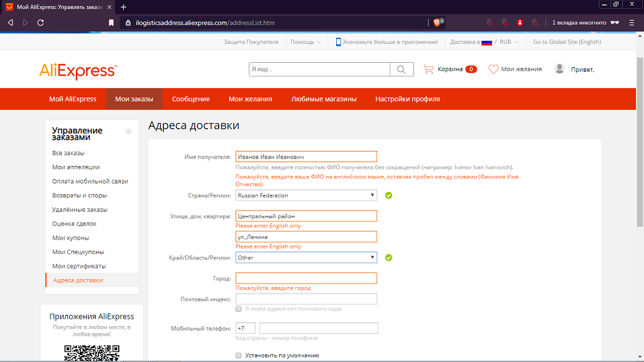Screen dimensions: 644x362
Task: Click the mobile phone app icon
Action: pos(338,42)
